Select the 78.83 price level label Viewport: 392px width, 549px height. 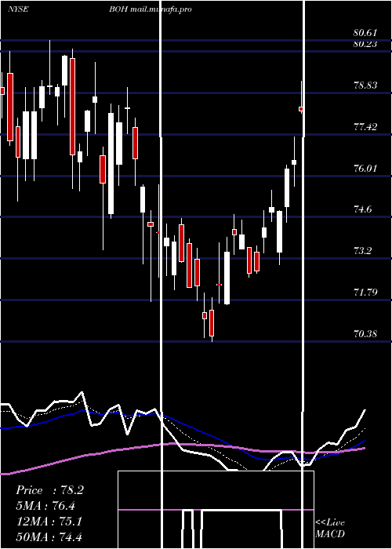365,85
